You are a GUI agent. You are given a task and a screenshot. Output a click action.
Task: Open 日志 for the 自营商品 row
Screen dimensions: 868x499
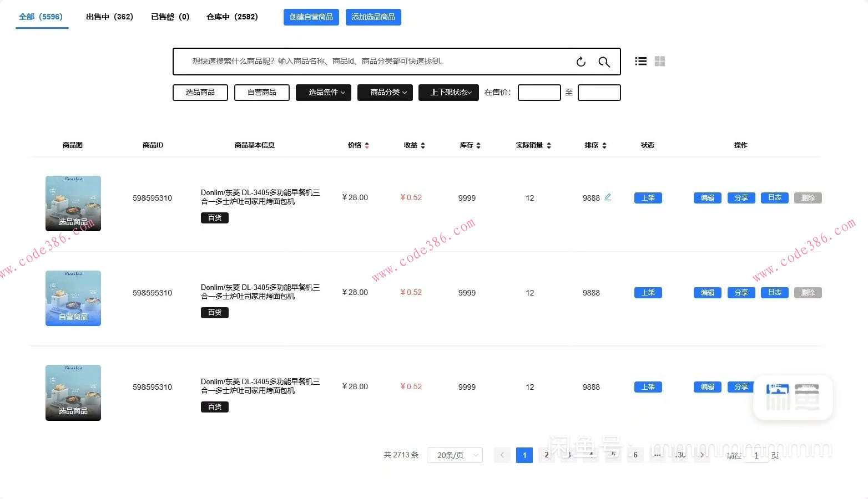[x=775, y=293]
